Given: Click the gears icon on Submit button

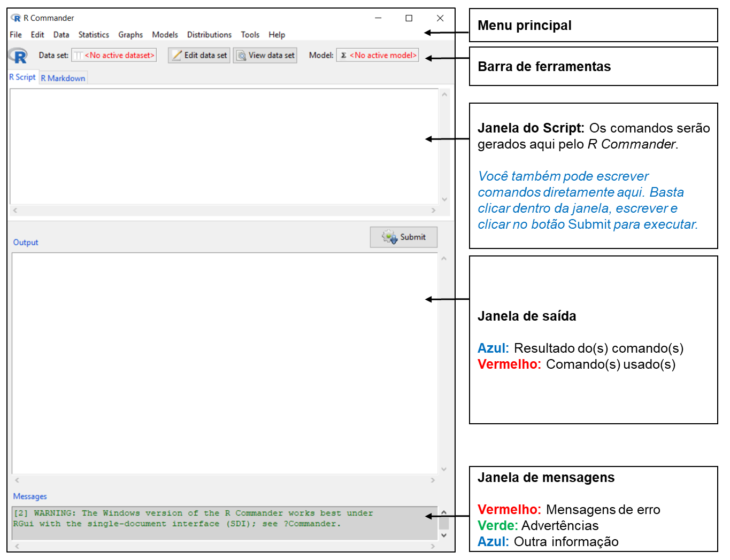Looking at the screenshot, I should coord(389,237).
